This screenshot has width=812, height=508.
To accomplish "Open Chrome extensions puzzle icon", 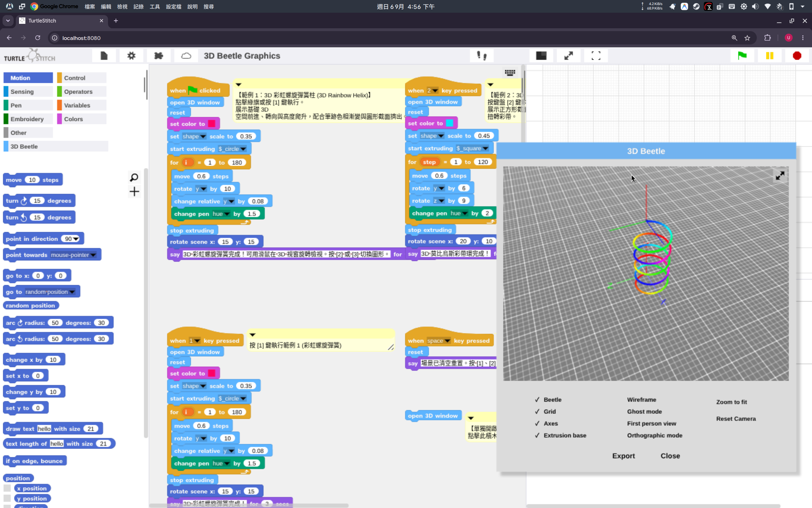I will (x=767, y=38).
